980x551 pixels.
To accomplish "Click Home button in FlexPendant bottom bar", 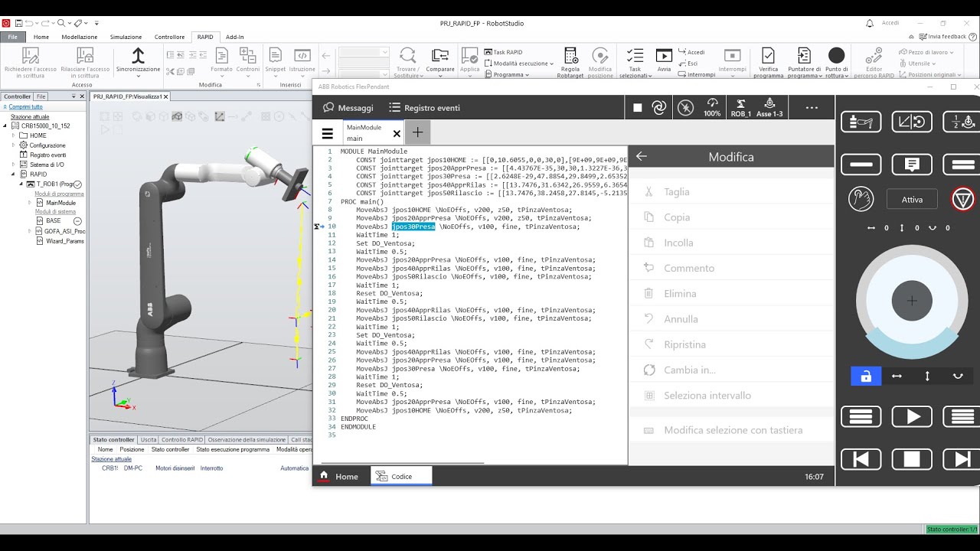I will 339,476.
